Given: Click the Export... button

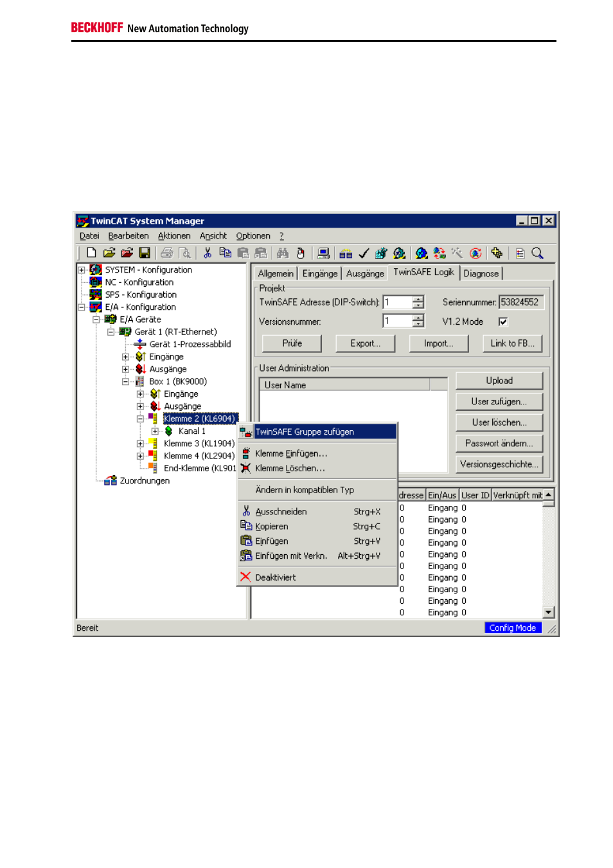Looking at the screenshot, I should (366, 343).
